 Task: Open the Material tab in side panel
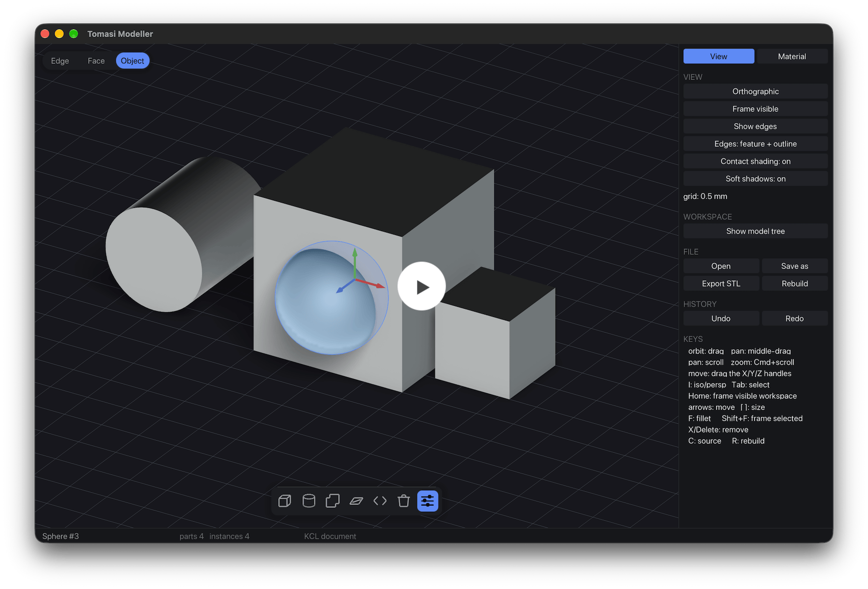[x=792, y=56]
